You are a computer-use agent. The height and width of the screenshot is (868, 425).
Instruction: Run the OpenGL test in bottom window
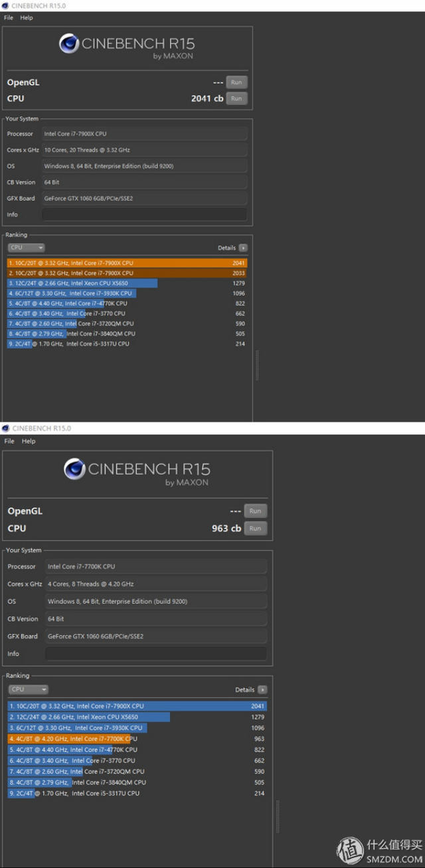click(x=256, y=511)
